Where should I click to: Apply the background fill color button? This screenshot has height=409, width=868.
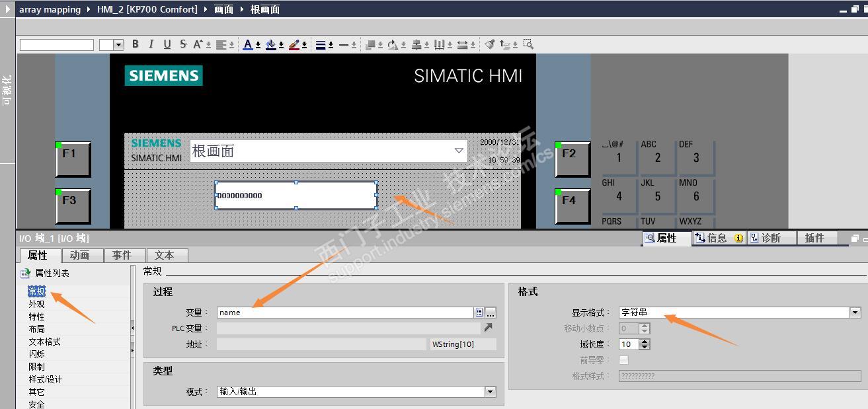click(270, 44)
